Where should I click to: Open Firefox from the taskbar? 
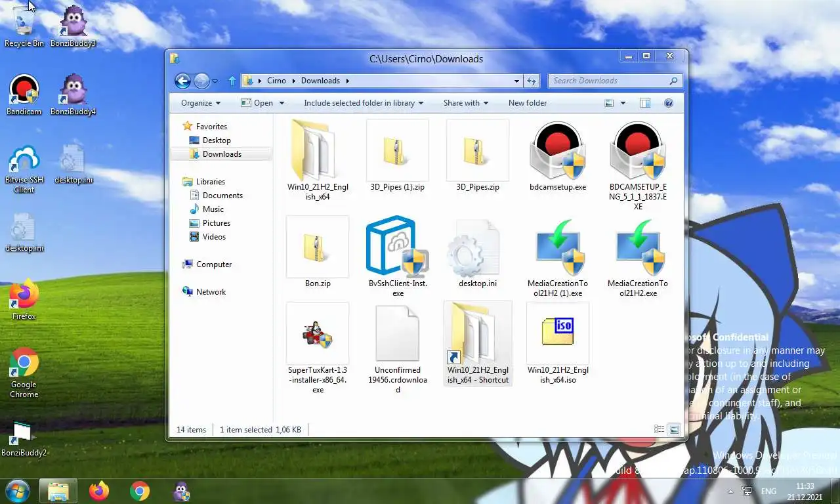(99, 491)
